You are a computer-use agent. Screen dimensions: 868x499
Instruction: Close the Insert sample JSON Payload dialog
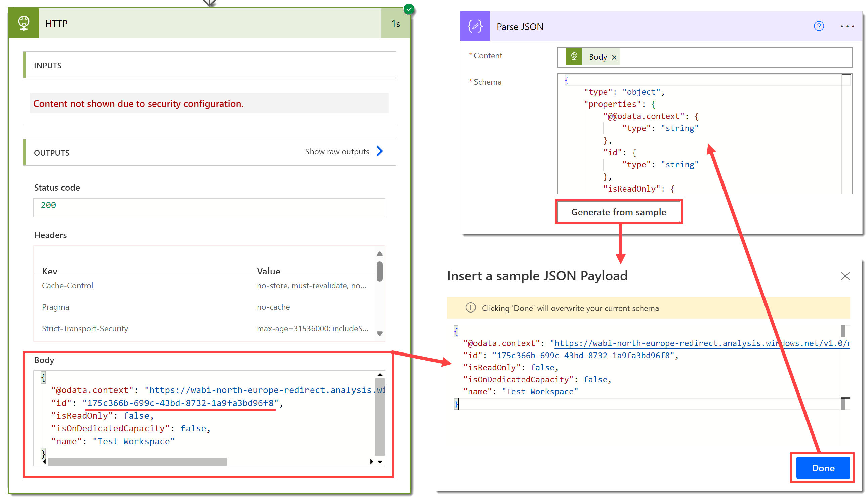coord(845,276)
